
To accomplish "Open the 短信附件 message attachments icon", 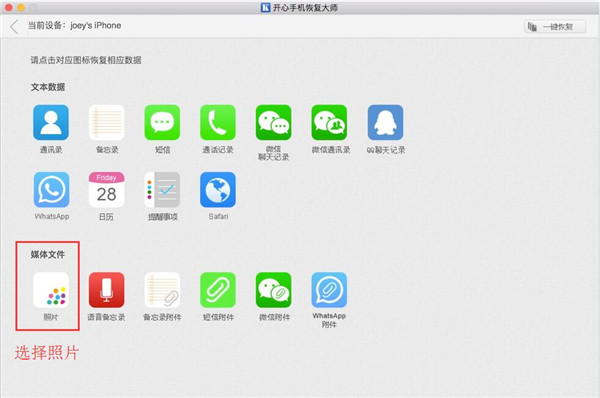I will tap(218, 290).
